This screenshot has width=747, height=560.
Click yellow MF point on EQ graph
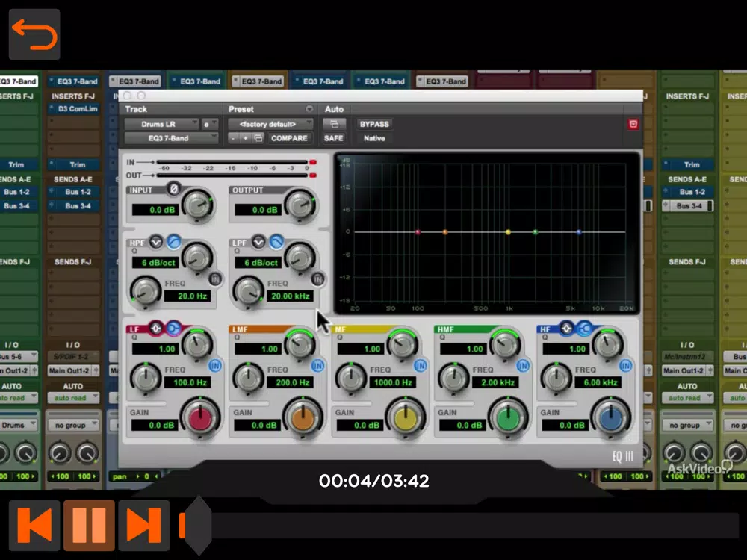pos(508,232)
